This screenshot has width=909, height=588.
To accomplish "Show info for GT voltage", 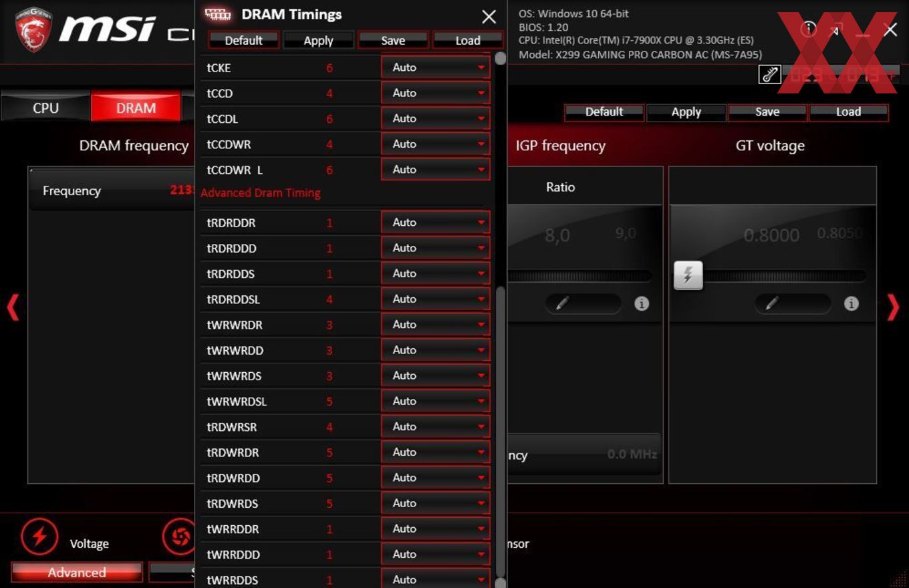I will point(851,304).
